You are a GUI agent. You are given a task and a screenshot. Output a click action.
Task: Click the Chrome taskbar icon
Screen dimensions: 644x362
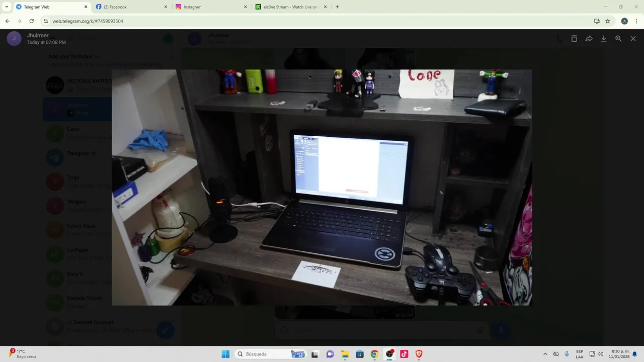(374, 354)
